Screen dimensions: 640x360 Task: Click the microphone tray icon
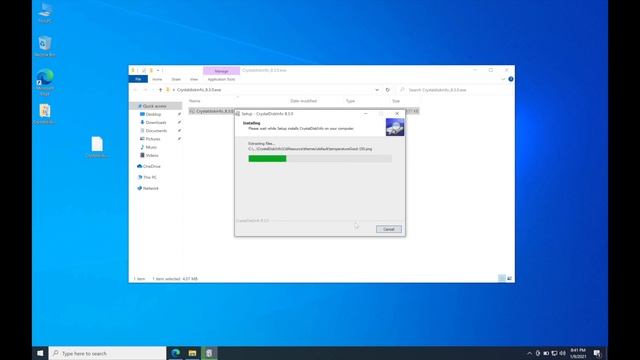(538, 353)
